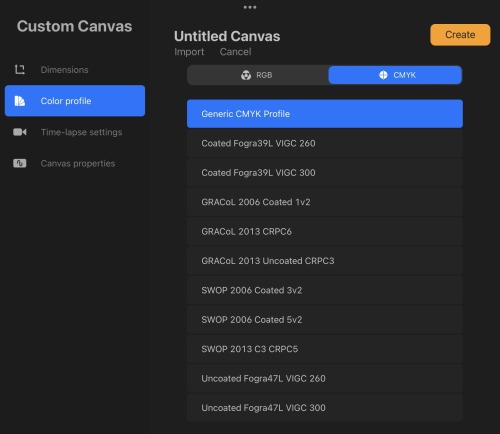Viewport: 500px width, 434px height.
Task: Click the Dimensions crop icon
Action: tap(20, 70)
